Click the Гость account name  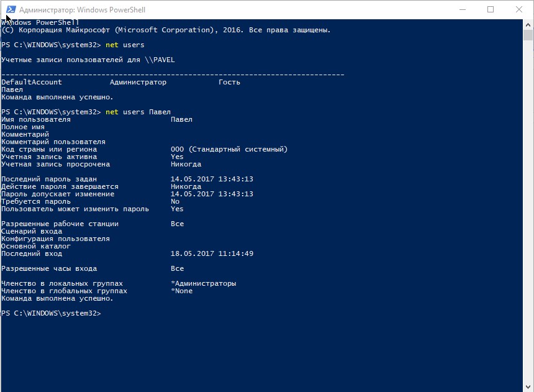229,82
